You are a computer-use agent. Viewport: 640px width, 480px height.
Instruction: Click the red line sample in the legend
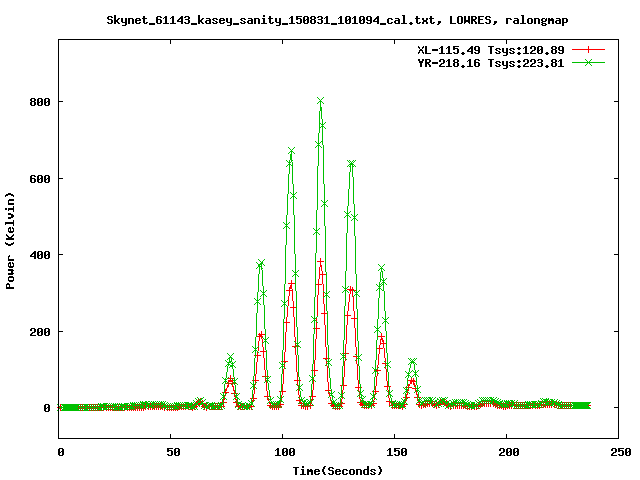(589, 49)
